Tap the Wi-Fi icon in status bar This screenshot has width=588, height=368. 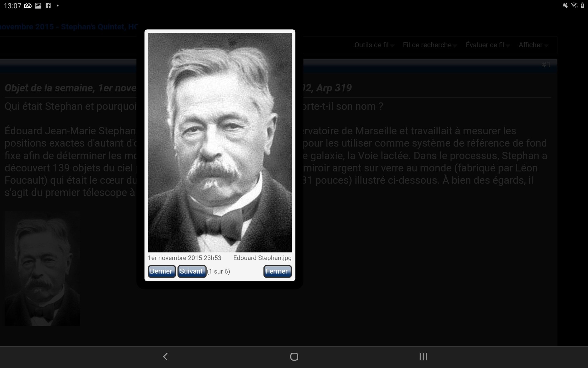tap(574, 6)
